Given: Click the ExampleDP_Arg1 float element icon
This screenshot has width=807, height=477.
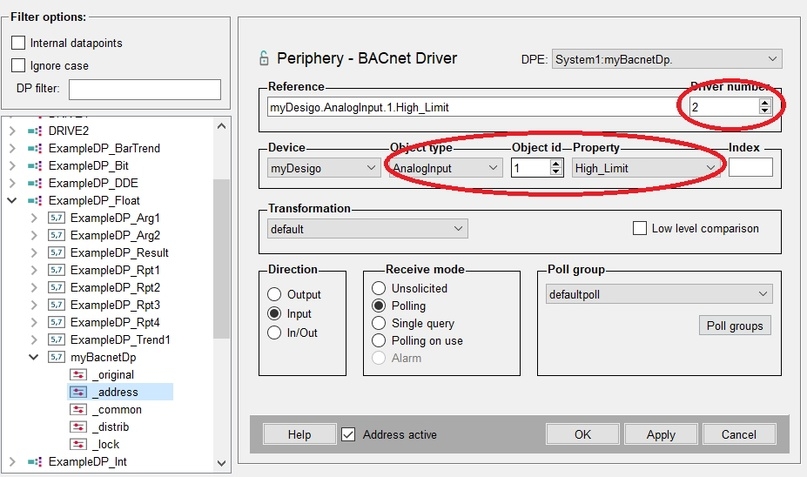Looking at the screenshot, I should point(56,218).
